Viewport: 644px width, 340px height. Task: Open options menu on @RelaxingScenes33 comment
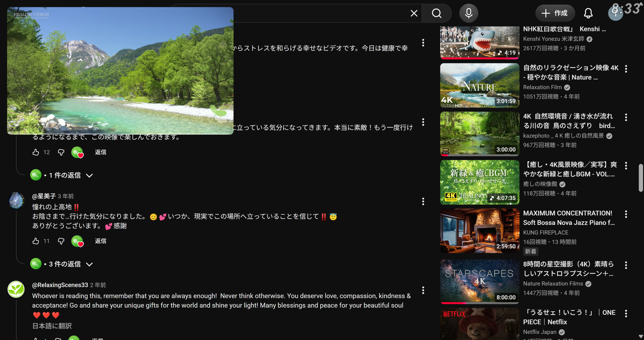point(423,290)
